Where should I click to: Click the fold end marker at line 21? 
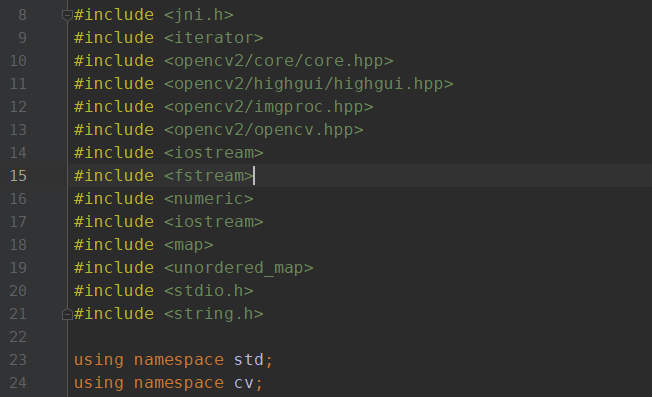point(67,314)
